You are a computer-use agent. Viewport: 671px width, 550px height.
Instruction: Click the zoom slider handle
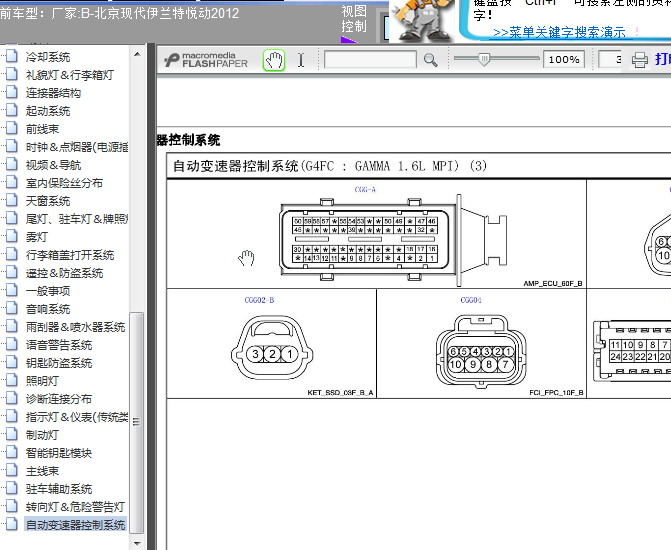point(484,59)
